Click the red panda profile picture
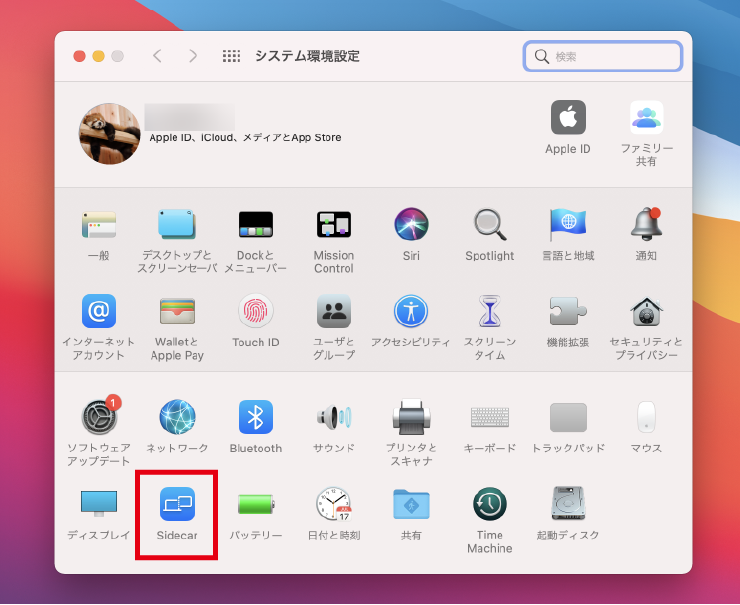The height and width of the screenshot is (605, 740). point(109,134)
